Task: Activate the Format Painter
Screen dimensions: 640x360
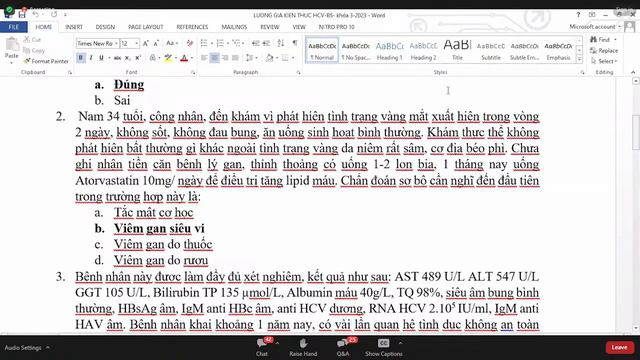Action: pos(46,61)
